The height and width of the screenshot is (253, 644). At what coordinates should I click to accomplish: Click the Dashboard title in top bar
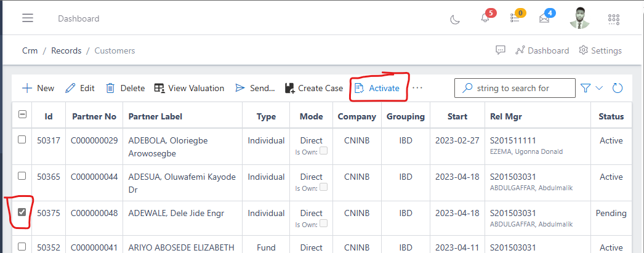78,18
